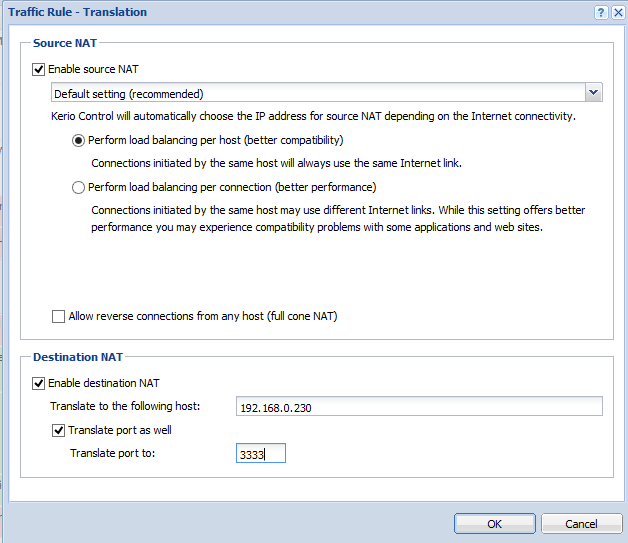Enable full cone NAT reverse connections checkbox
The width and height of the screenshot is (628, 543).
tap(58, 316)
